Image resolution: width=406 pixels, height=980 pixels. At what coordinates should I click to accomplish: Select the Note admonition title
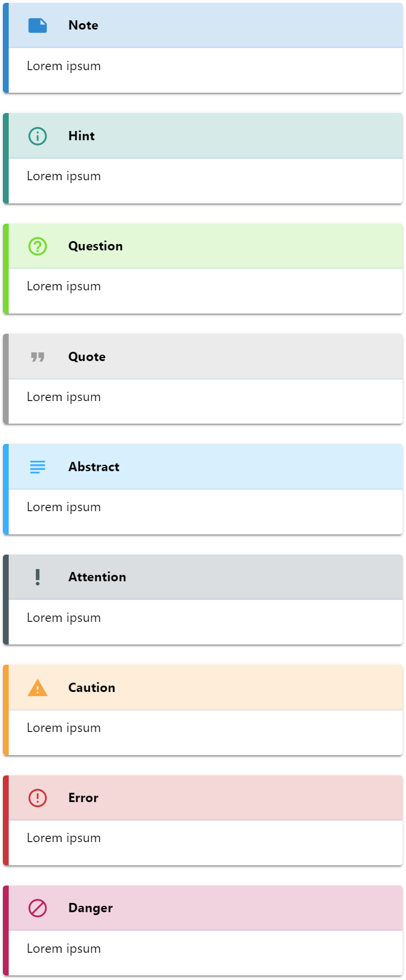coord(83,25)
